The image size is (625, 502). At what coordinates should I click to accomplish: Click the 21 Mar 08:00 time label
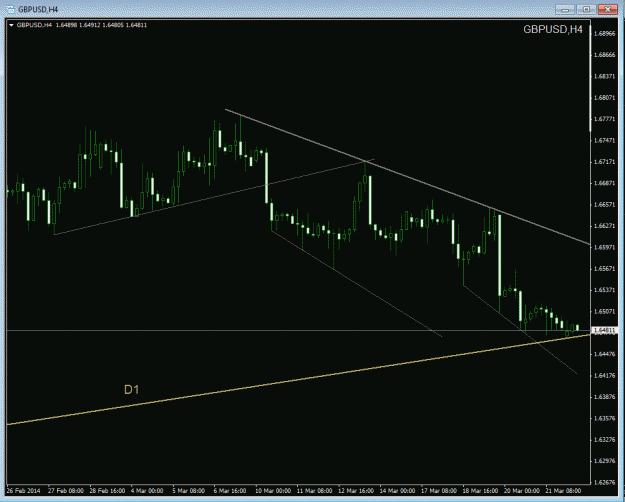tap(563, 490)
